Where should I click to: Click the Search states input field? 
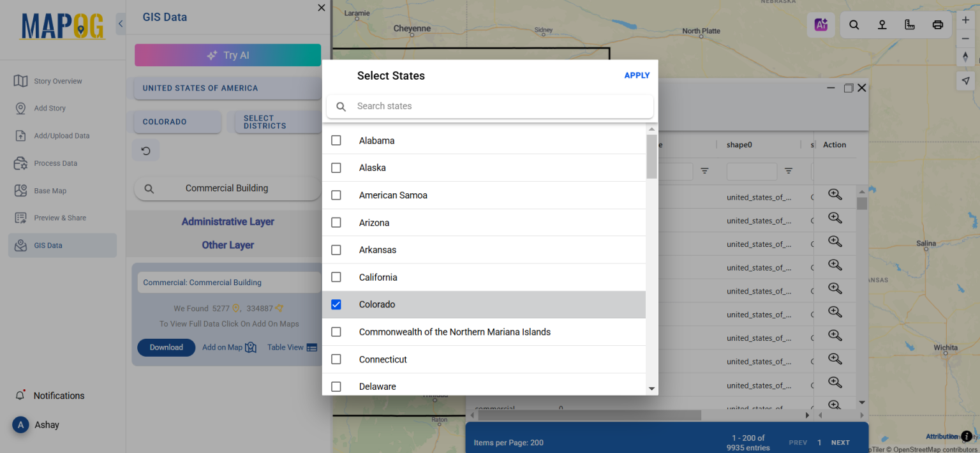(x=490, y=106)
